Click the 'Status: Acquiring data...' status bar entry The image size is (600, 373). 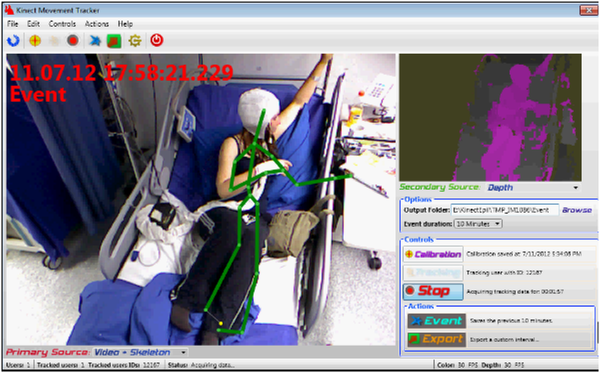pyautogui.click(x=201, y=365)
